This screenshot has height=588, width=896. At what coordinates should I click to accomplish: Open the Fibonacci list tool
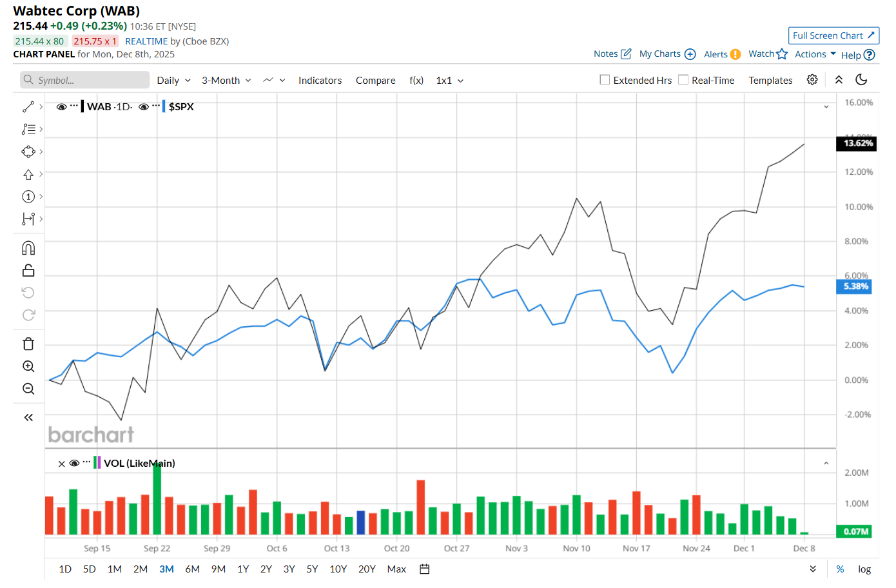click(28, 129)
